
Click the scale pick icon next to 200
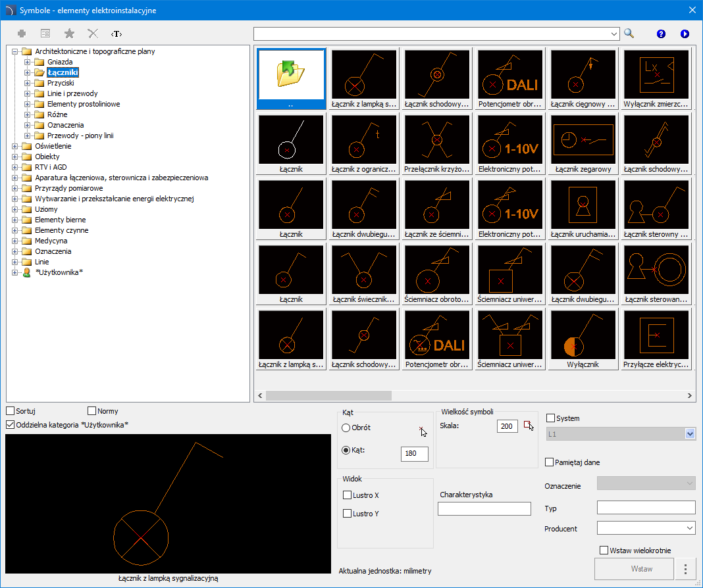(x=528, y=426)
